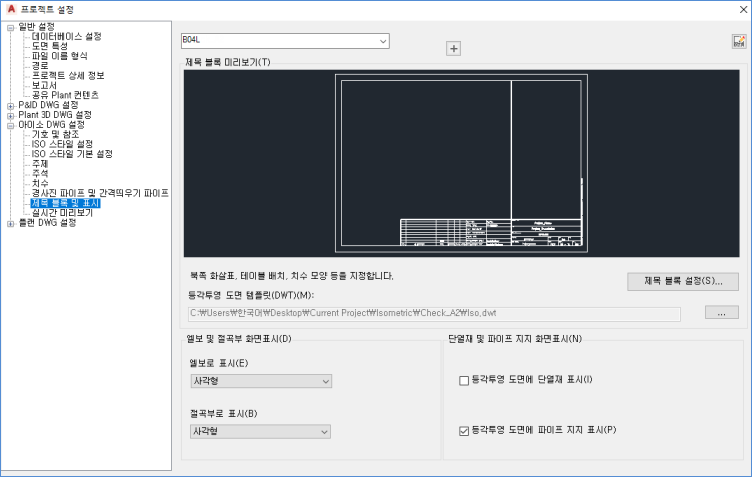Expand the P&ID DWG 설정 node
The height and width of the screenshot is (477, 752).
11,106
